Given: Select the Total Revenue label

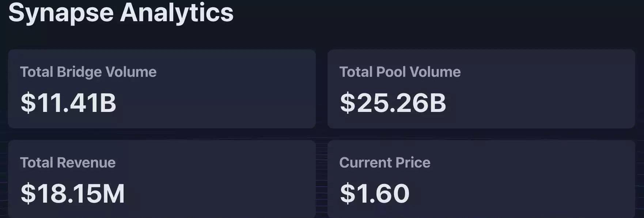Looking at the screenshot, I should pyautogui.click(x=68, y=163).
